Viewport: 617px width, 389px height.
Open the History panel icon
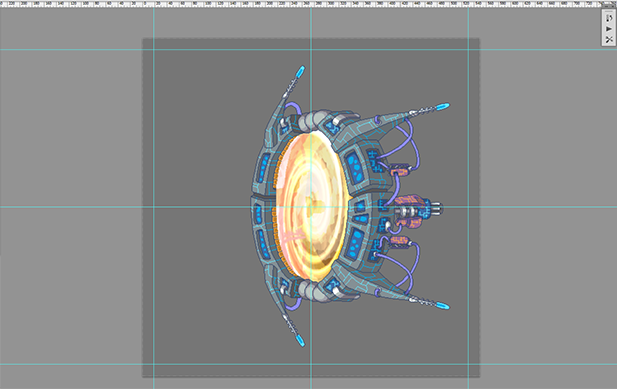click(609, 18)
